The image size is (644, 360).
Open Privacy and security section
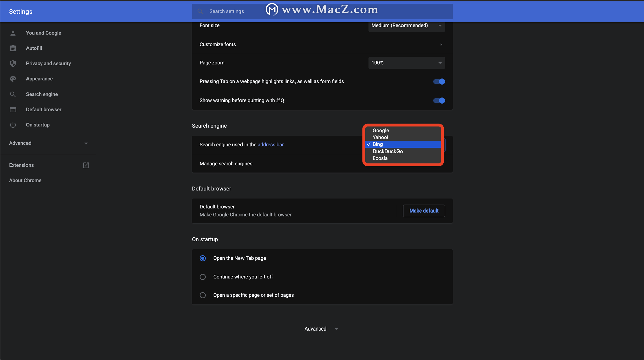click(48, 64)
